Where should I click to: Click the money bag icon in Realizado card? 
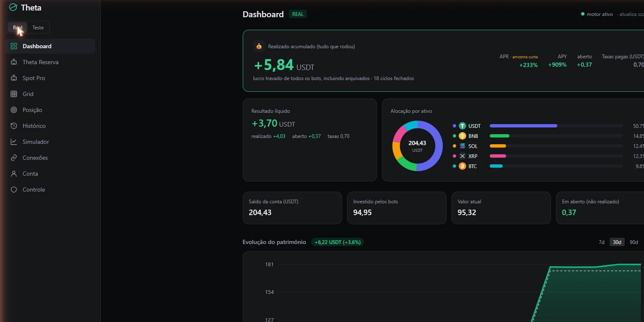(x=259, y=47)
